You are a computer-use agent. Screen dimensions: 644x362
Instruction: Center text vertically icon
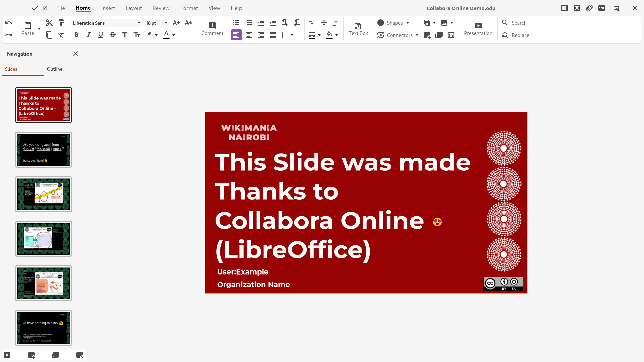click(x=324, y=23)
